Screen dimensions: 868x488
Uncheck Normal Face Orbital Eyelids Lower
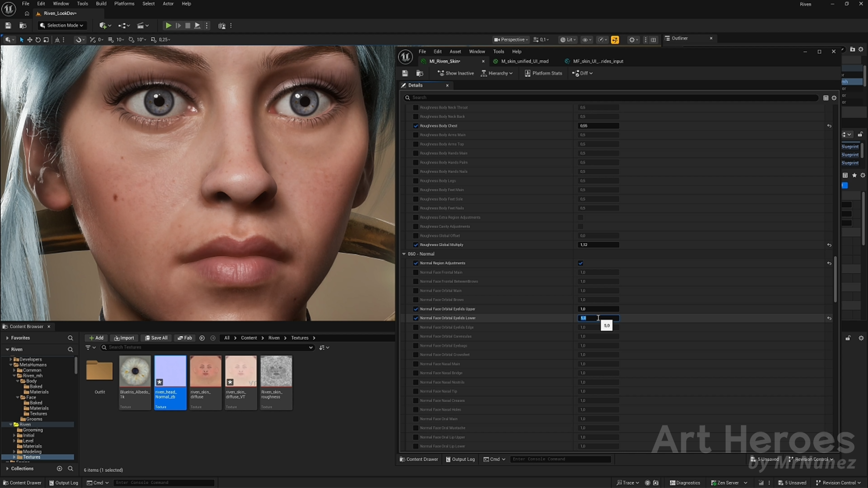(x=416, y=318)
